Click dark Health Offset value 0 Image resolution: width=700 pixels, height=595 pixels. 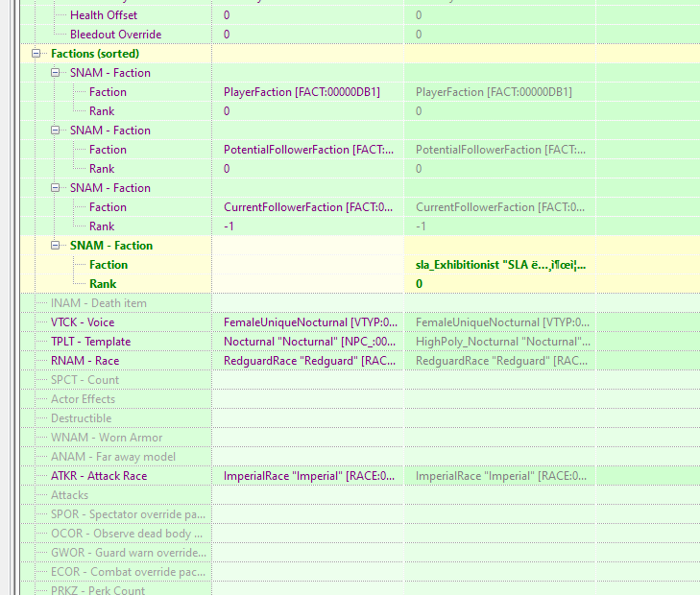click(x=227, y=15)
